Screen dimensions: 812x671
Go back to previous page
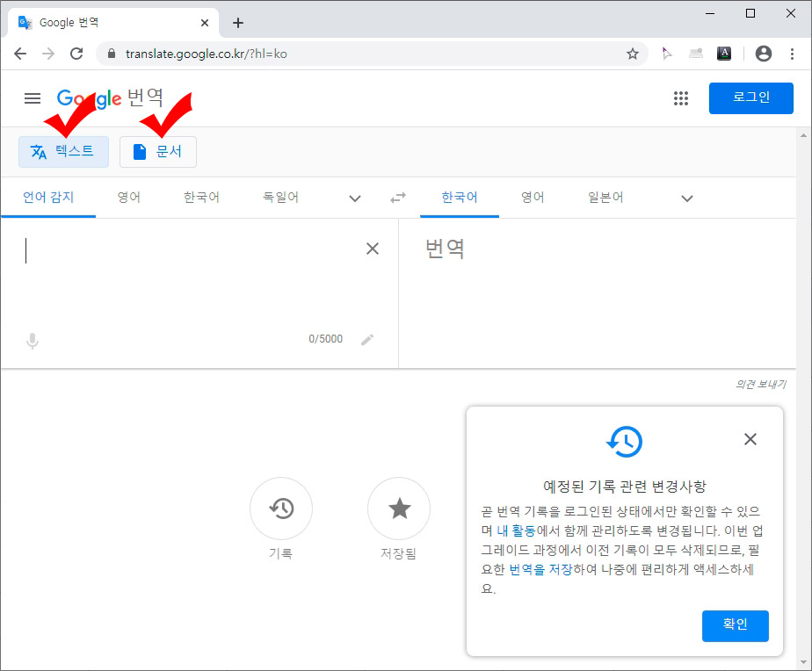tap(20, 54)
